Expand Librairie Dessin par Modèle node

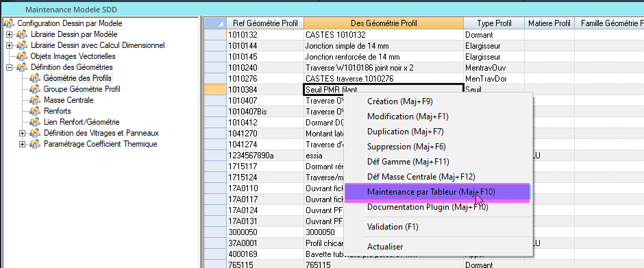[9, 34]
